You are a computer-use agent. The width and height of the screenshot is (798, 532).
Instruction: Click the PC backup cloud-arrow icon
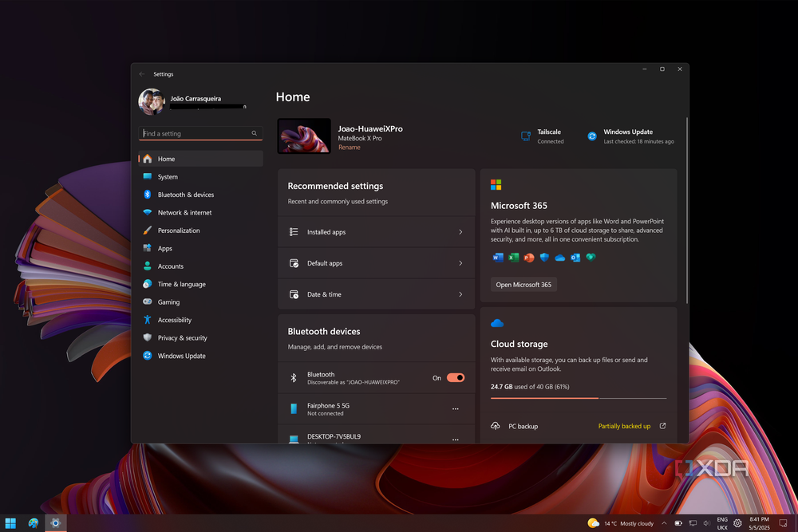tap(496, 426)
